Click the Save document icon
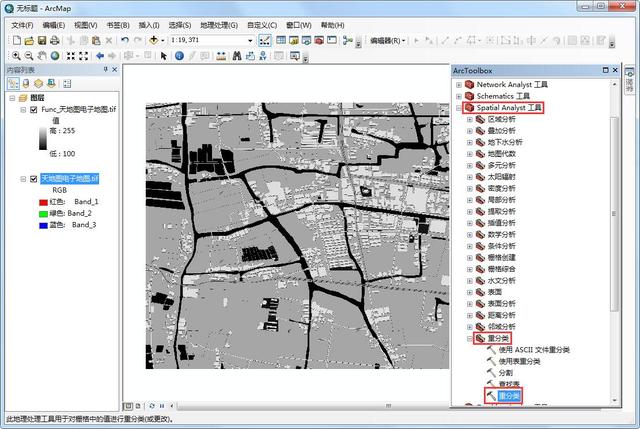This screenshot has height=429, width=640. tap(42, 40)
